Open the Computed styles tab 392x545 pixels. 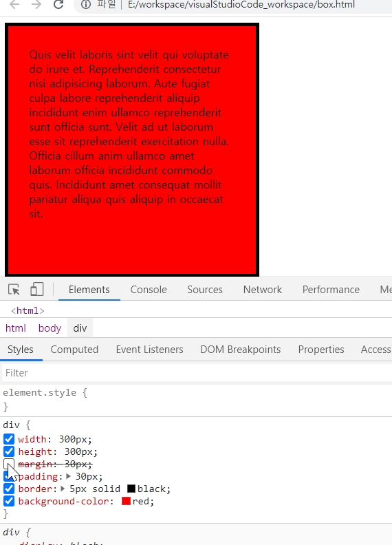pos(74,350)
